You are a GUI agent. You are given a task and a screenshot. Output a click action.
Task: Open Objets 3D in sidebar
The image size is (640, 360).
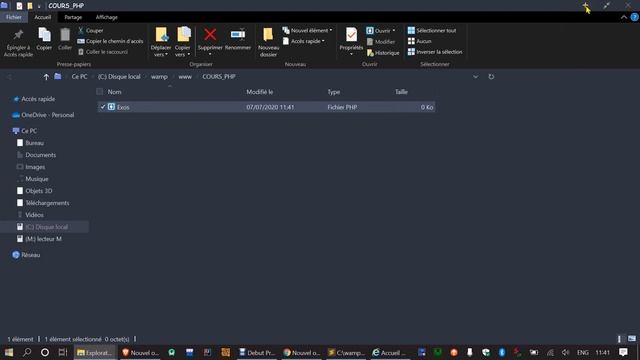pyautogui.click(x=39, y=191)
